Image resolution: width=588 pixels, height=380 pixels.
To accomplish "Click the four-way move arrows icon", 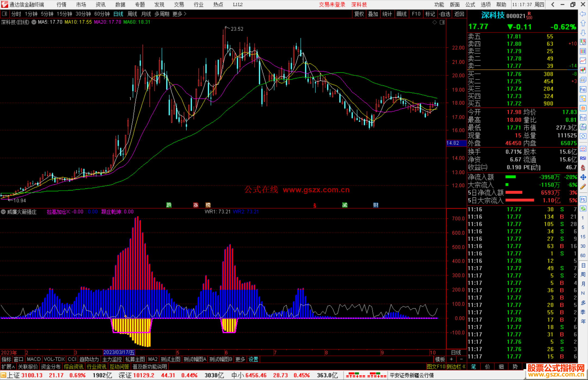I will click(583, 177).
